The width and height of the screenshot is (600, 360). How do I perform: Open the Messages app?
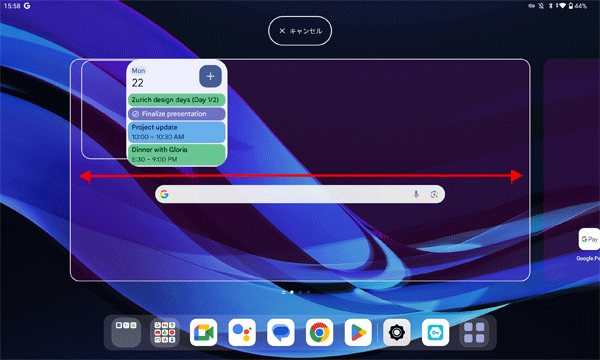tap(280, 332)
